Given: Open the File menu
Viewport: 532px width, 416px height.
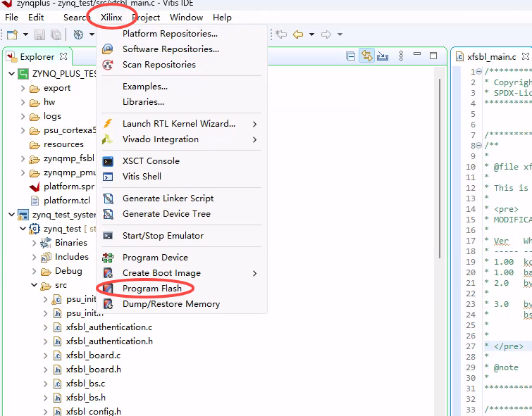Looking at the screenshot, I should tap(11, 18).
